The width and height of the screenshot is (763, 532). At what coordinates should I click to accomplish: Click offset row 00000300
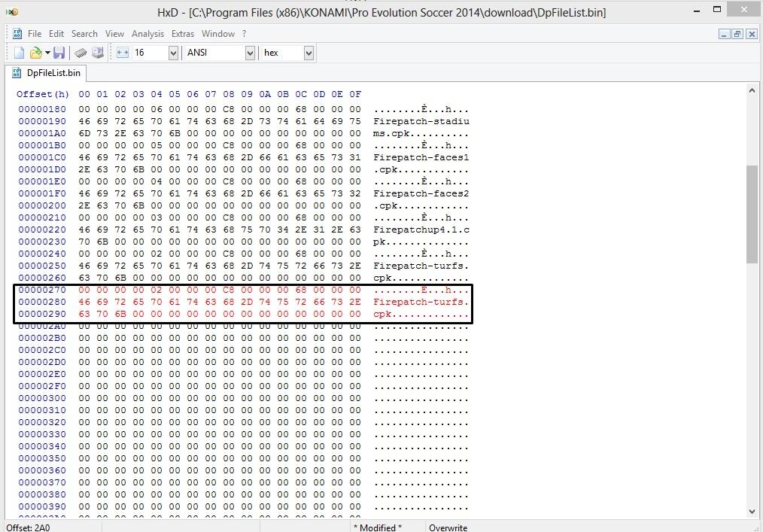click(x=42, y=398)
